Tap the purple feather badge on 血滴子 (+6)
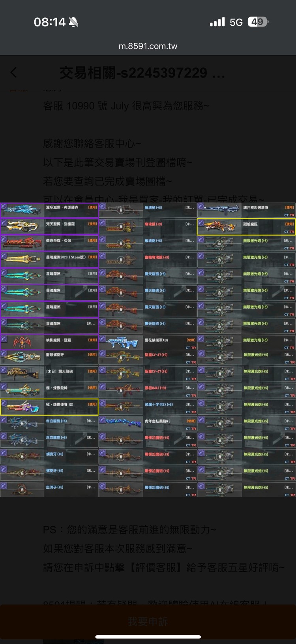This screenshot has width=296, height=644. [4, 487]
